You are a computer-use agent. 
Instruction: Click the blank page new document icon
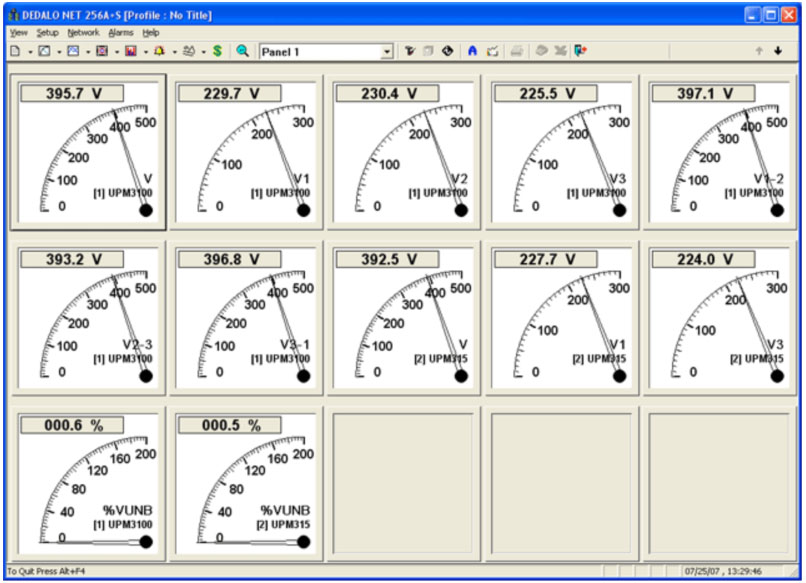pyautogui.click(x=15, y=51)
